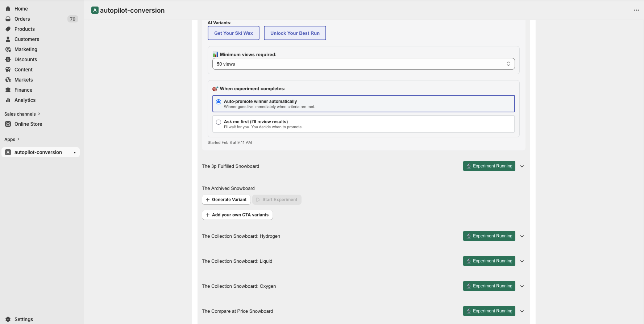This screenshot has width=644, height=324.
Task: Click the autopilot-conversion app icon in sidebar
Action: (x=8, y=152)
